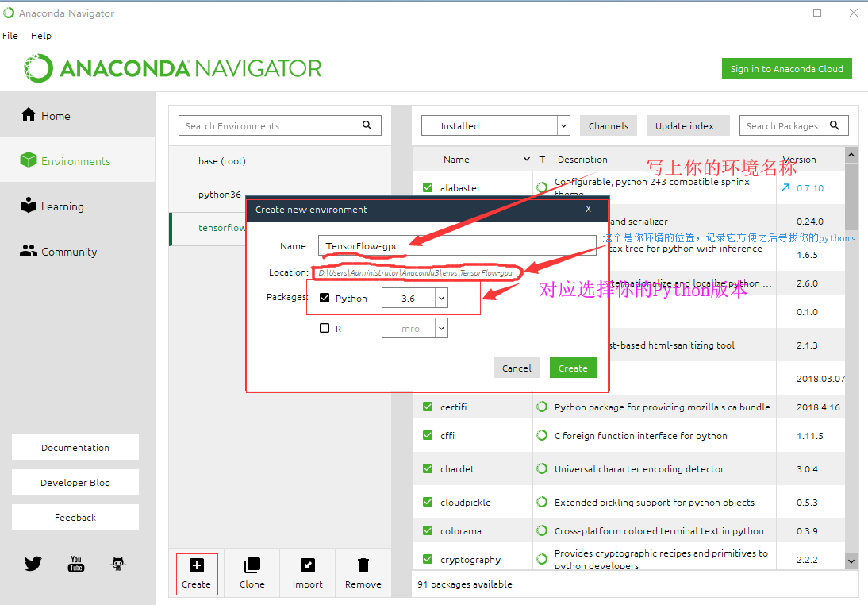Close the Create new environment dialog
Viewport: 868px width, 605px height.
pos(589,209)
